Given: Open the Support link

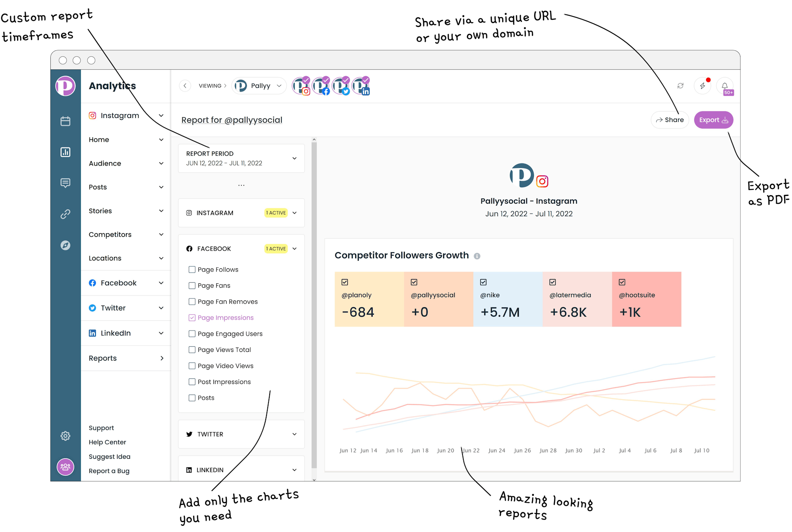Looking at the screenshot, I should pyautogui.click(x=101, y=428).
